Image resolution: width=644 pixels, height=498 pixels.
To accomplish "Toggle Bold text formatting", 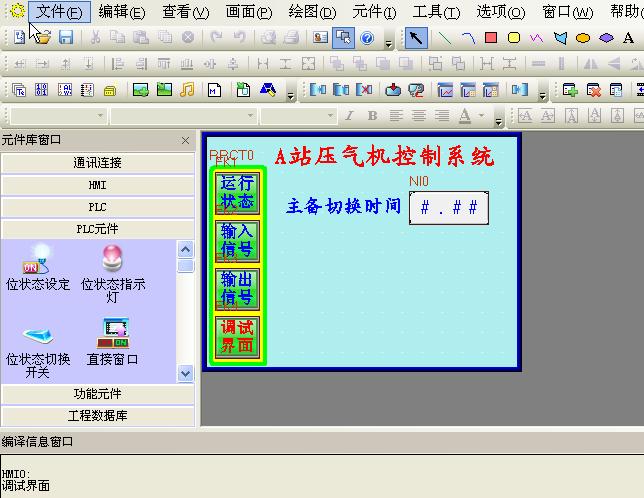I will (371, 116).
